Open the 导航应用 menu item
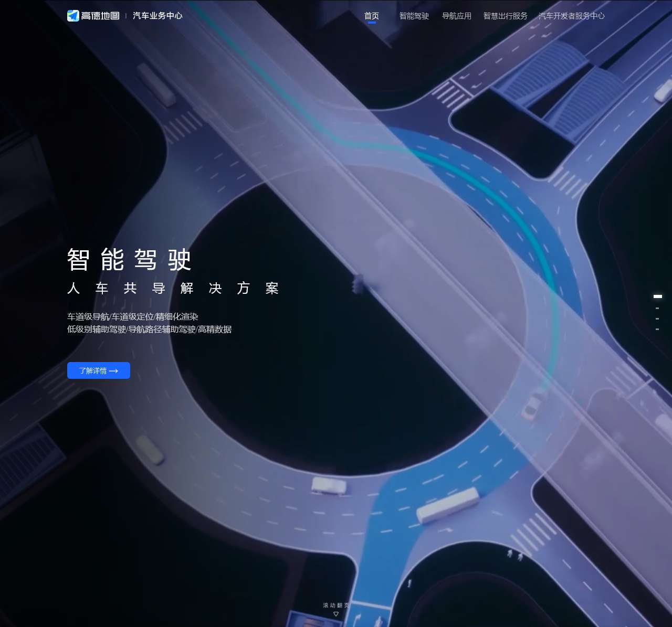The image size is (672, 627). [x=457, y=16]
